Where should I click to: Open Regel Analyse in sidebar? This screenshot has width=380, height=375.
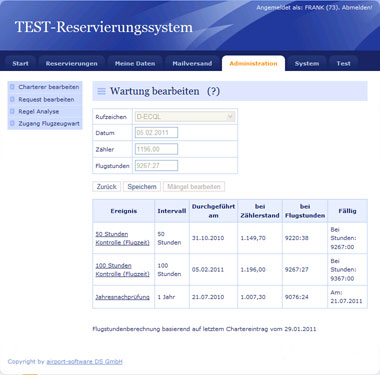[39, 111]
